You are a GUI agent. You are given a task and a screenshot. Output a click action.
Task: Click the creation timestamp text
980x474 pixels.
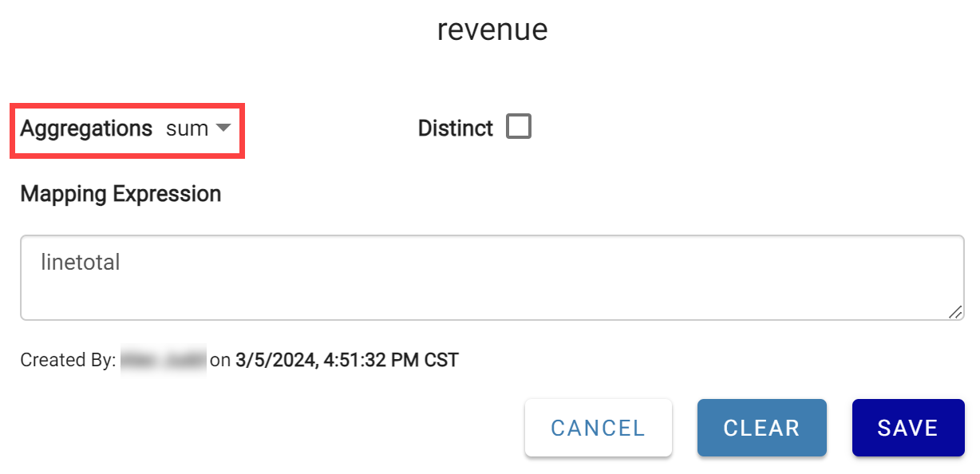click(x=347, y=360)
